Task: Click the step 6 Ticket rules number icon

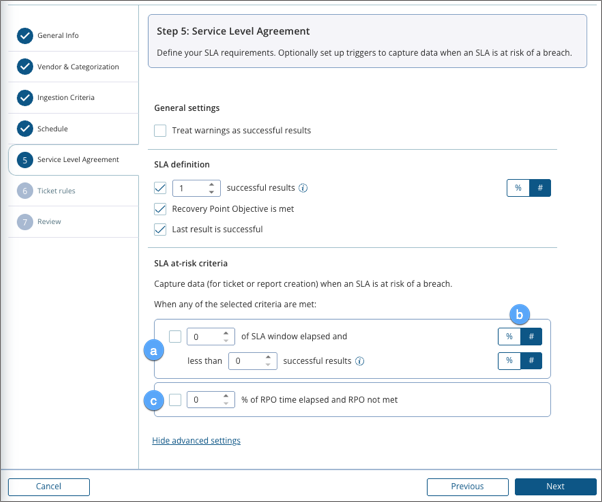Action: coord(24,191)
